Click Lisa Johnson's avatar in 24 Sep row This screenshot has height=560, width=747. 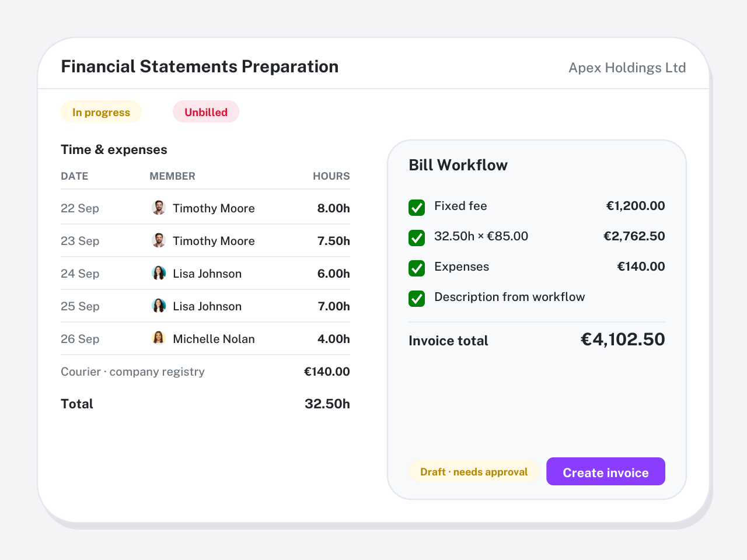tap(158, 273)
